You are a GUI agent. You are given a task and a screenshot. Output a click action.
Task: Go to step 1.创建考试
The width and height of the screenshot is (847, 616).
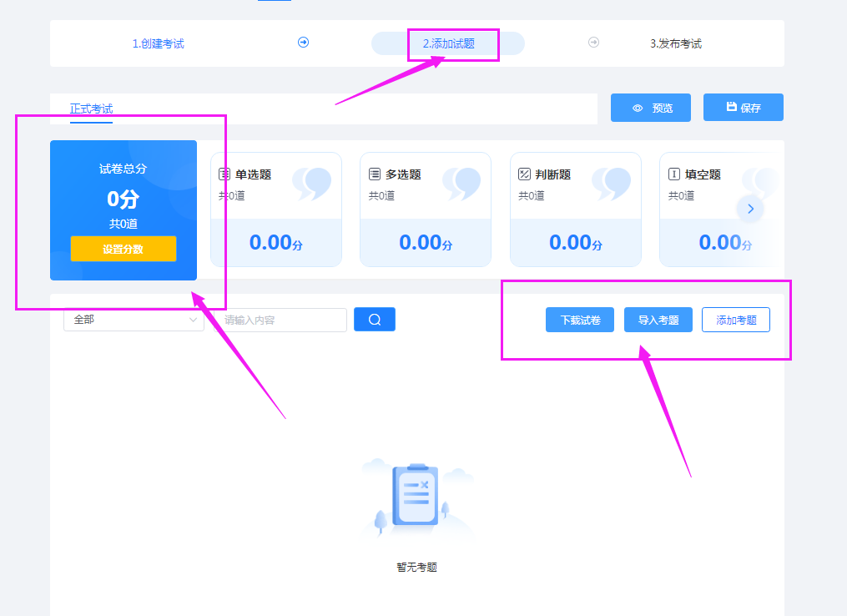(159, 43)
